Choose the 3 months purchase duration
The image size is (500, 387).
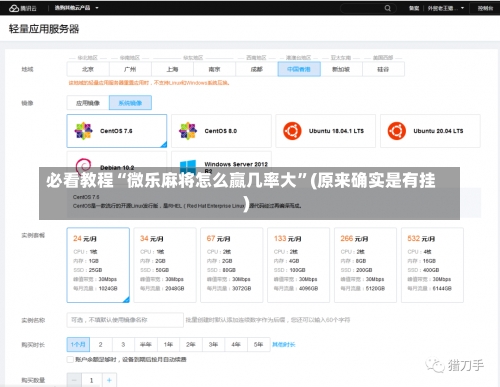click(x=123, y=344)
